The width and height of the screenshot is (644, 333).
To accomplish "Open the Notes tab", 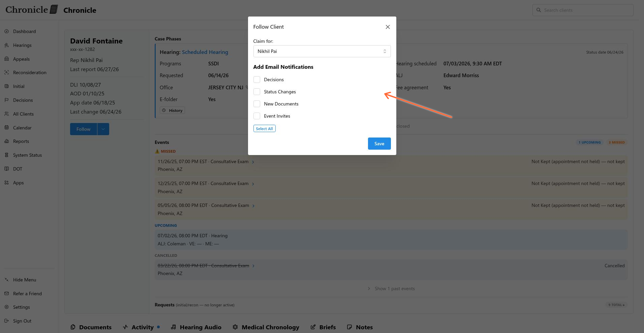I will pyautogui.click(x=360, y=327).
